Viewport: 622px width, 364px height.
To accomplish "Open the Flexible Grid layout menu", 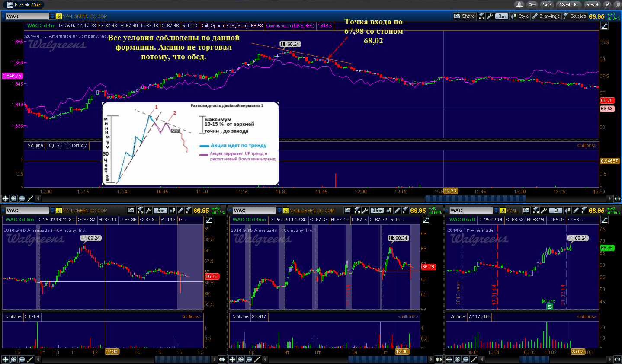I will point(24,5).
